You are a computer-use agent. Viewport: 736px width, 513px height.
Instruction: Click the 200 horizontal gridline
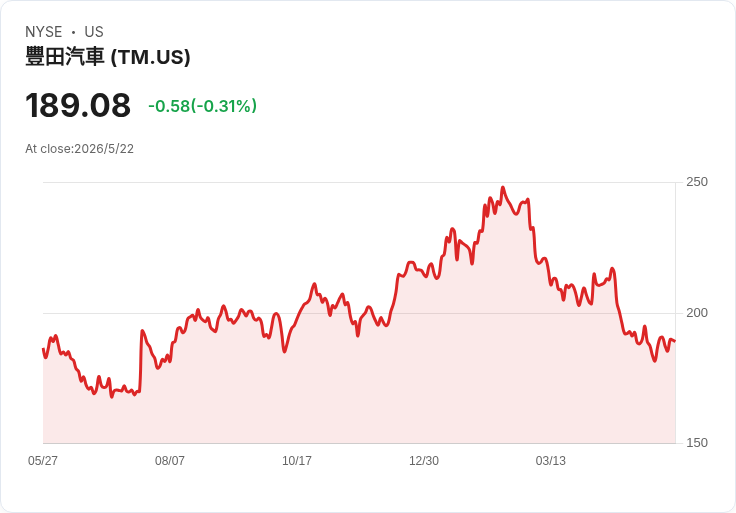point(359,313)
